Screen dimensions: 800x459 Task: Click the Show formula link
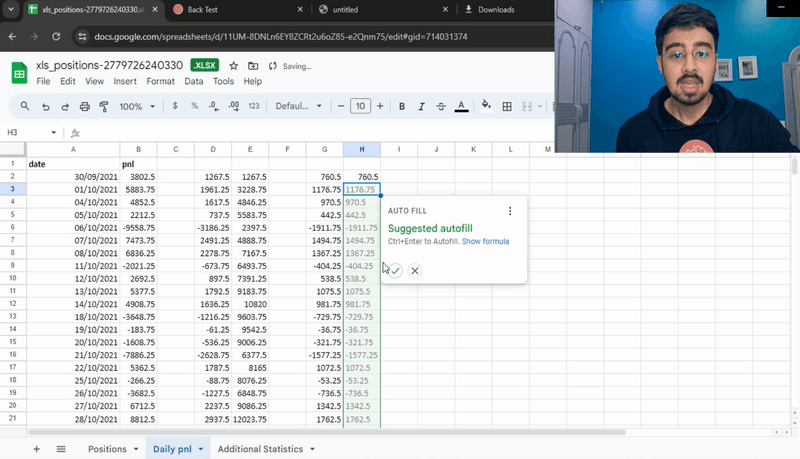click(485, 242)
